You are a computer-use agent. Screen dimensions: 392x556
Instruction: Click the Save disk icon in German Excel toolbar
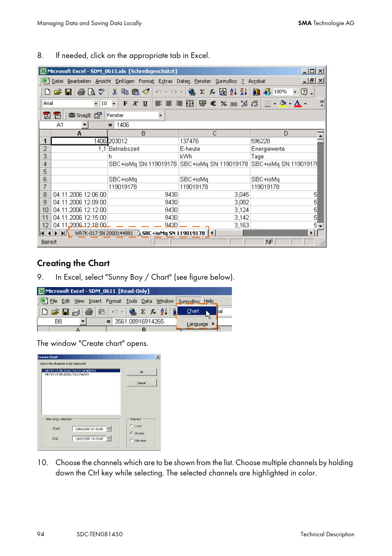point(68,92)
